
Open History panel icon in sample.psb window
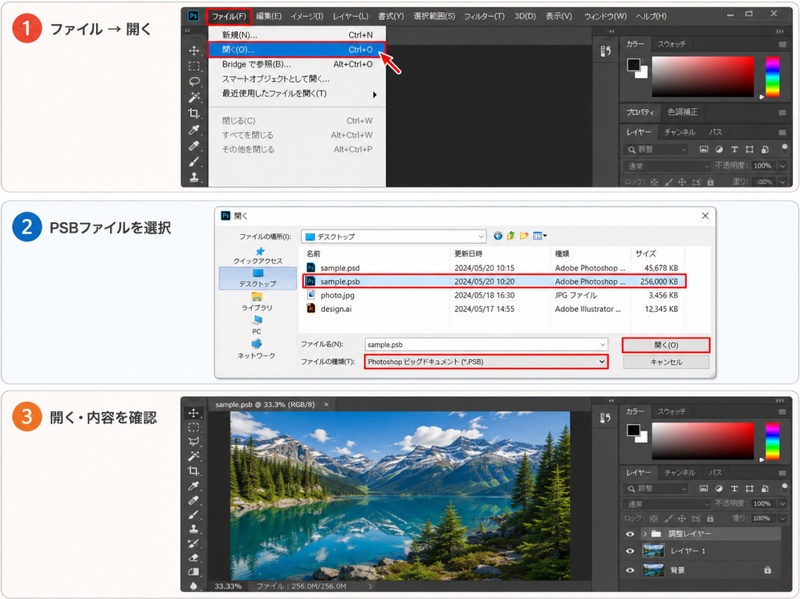coord(606,418)
